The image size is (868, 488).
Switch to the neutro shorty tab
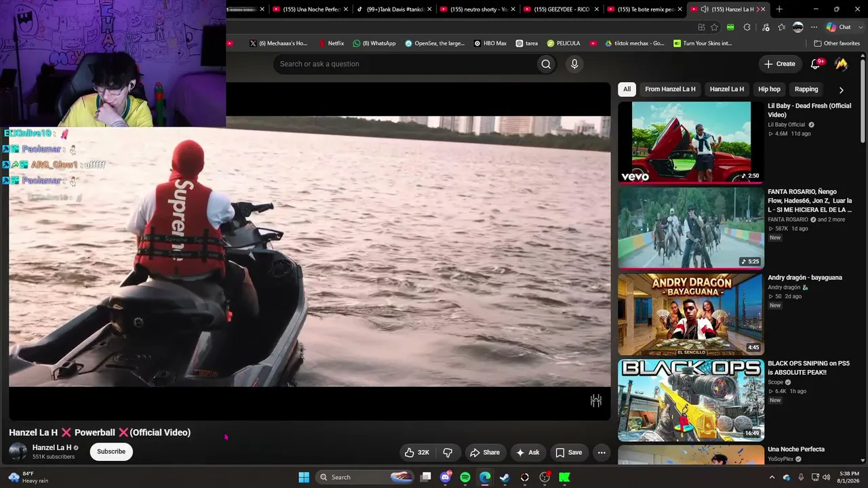point(479,9)
